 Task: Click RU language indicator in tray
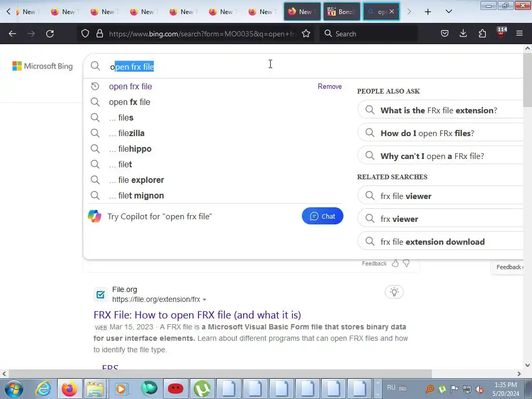(391, 388)
